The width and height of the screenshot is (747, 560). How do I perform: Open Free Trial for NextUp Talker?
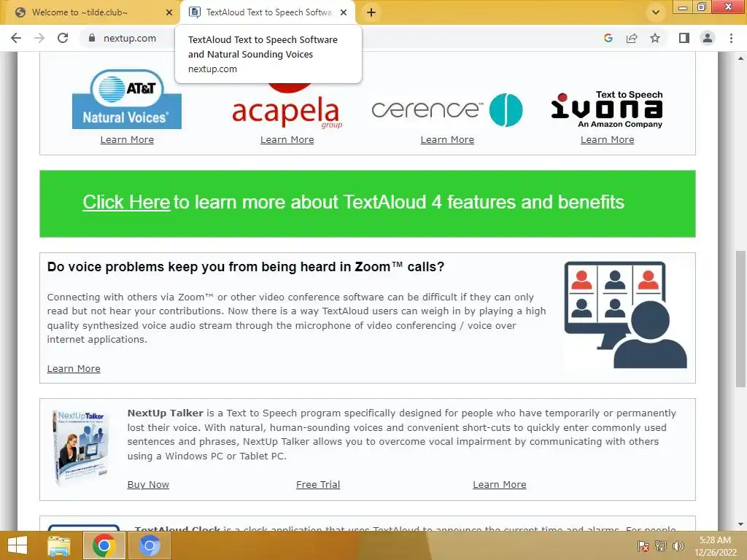[318, 484]
